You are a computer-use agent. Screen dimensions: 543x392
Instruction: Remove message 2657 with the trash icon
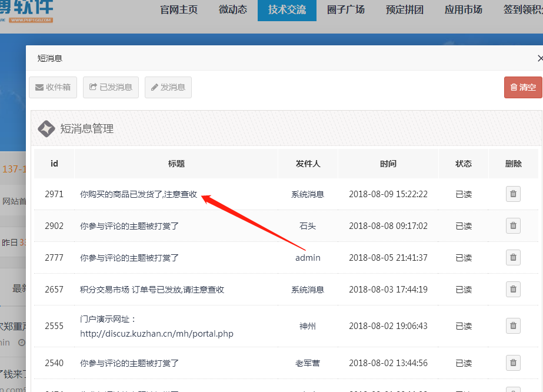click(x=513, y=289)
